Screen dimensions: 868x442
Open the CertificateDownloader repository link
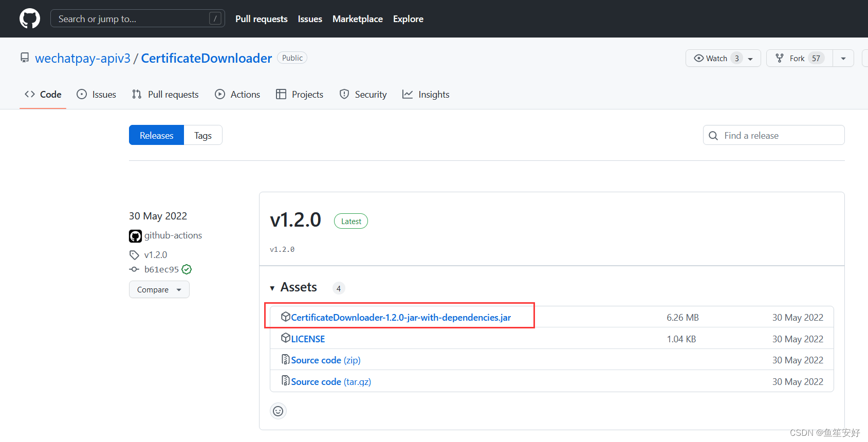pos(207,58)
